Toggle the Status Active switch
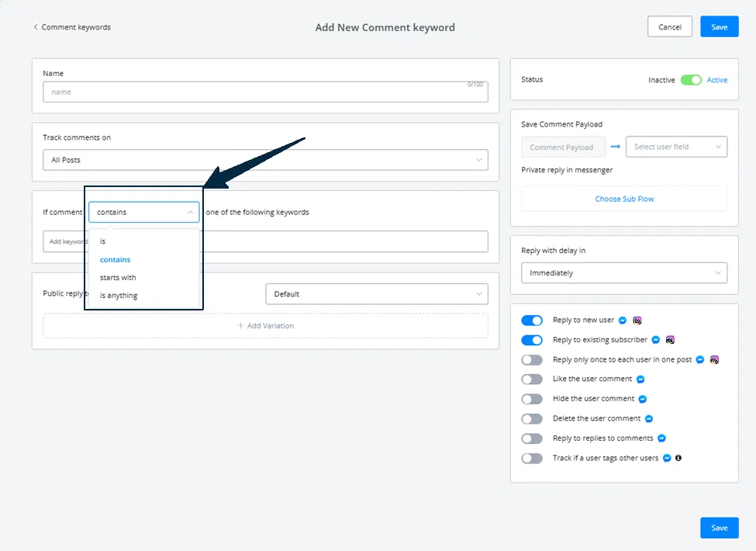 pyautogui.click(x=691, y=80)
